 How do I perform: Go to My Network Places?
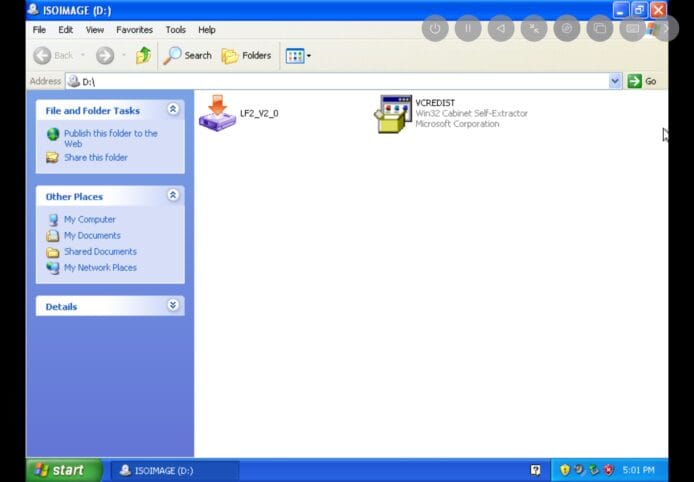click(100, 267)
